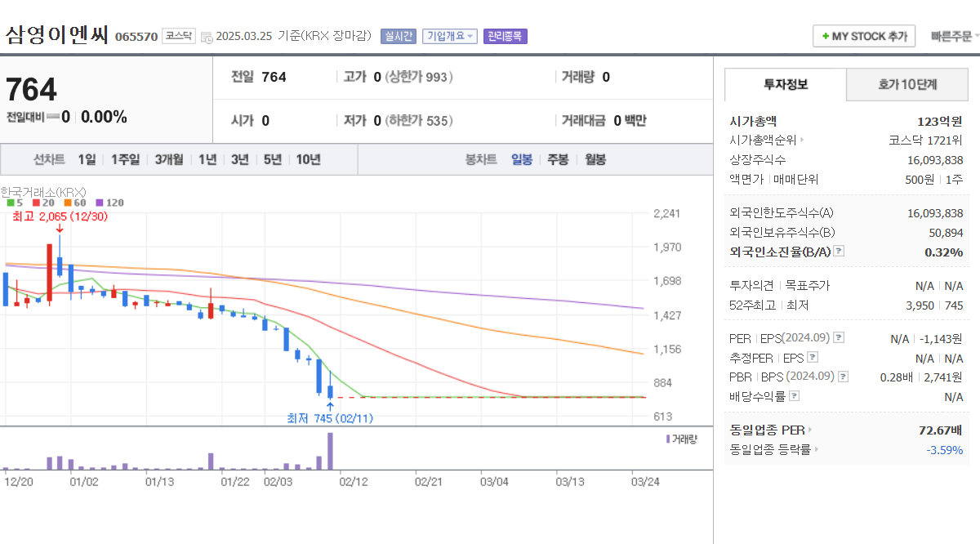Click the 하한가 535 text
Screen dimensions: 980x544
click(x=419, y=121)
